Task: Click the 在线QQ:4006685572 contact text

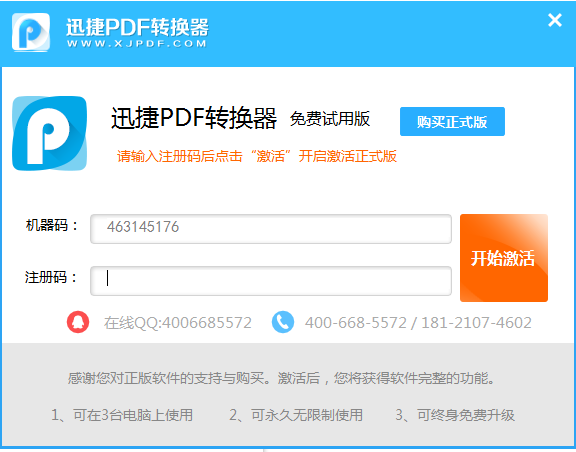Action: click(x=178, y=323)
